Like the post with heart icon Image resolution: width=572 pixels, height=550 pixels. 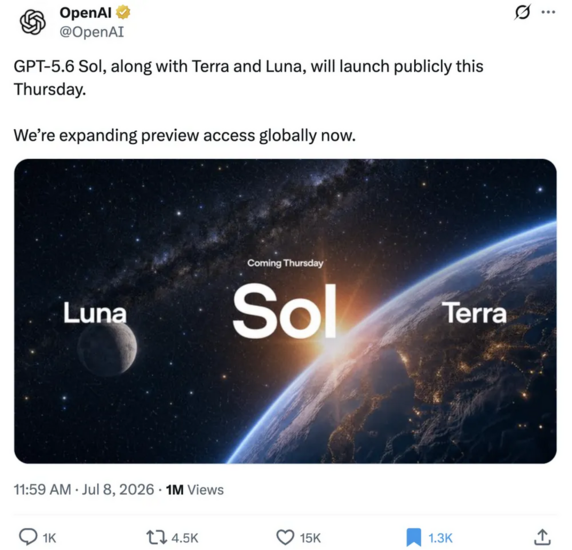285,537
